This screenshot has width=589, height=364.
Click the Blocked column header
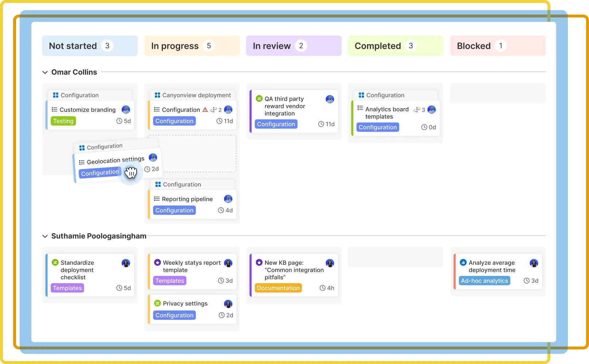(x=474, y=45)
